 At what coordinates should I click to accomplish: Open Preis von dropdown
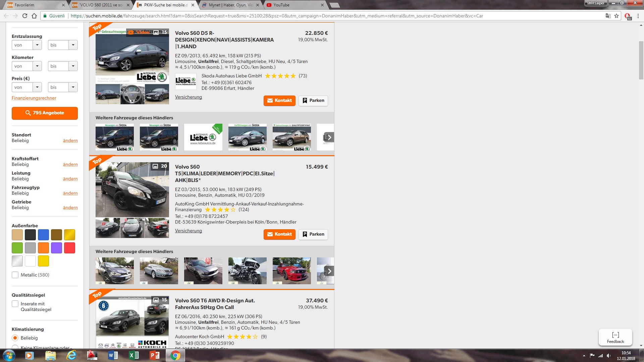(x=27, y=87)
